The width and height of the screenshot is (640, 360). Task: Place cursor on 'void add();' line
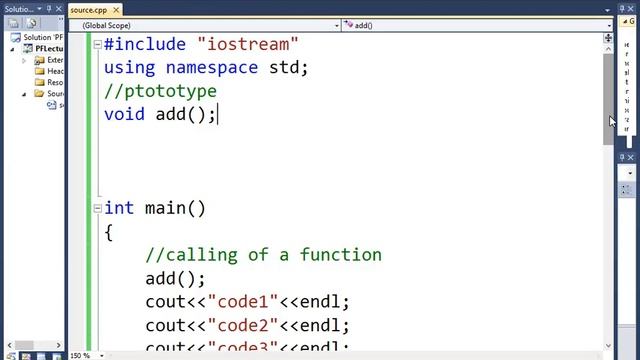[160, 114]
